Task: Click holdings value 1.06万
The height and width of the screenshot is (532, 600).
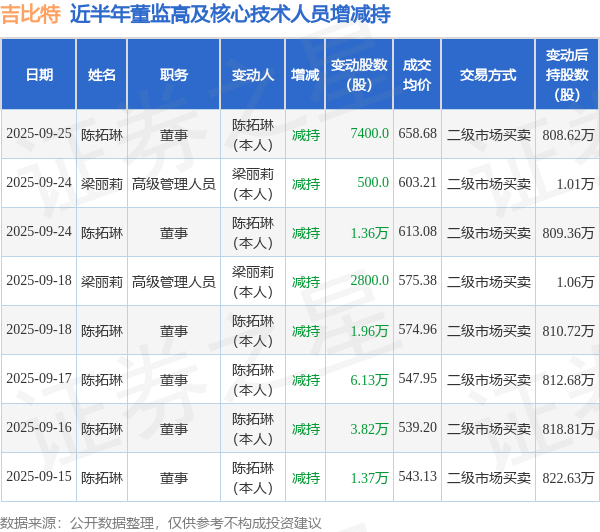Action: coord(575,282)
